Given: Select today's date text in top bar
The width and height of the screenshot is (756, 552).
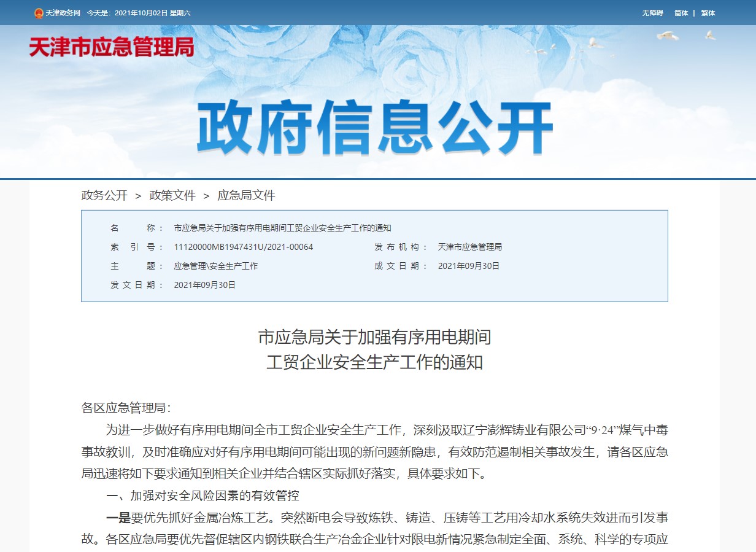Looking at the screenshot, I should [139, 13].
